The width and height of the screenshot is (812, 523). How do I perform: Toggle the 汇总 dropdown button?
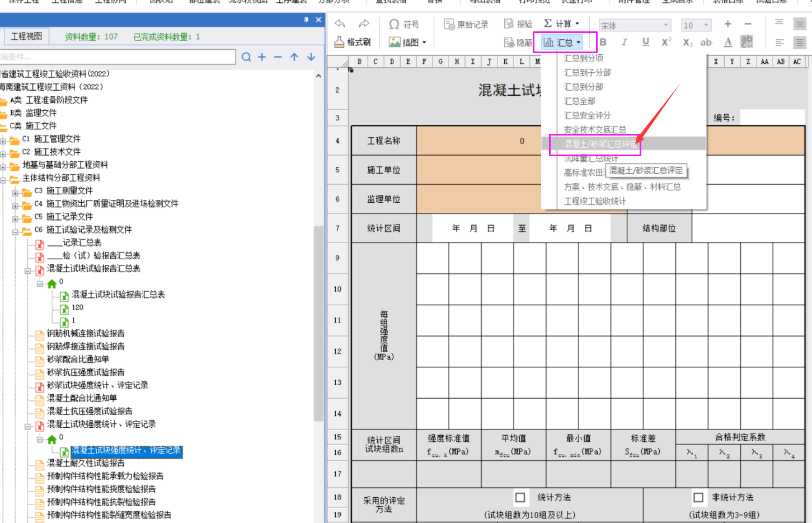562,43
